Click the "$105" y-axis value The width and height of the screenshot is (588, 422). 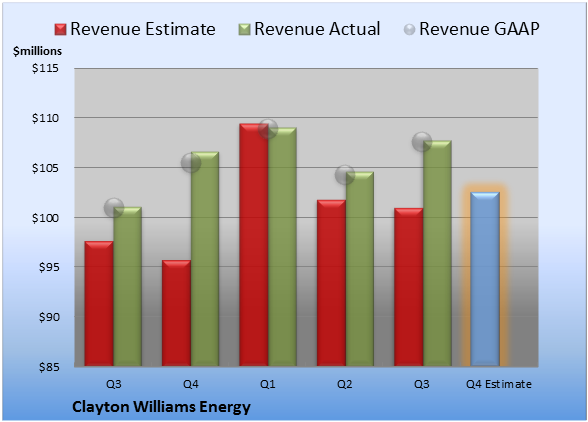tap(45, 168)
